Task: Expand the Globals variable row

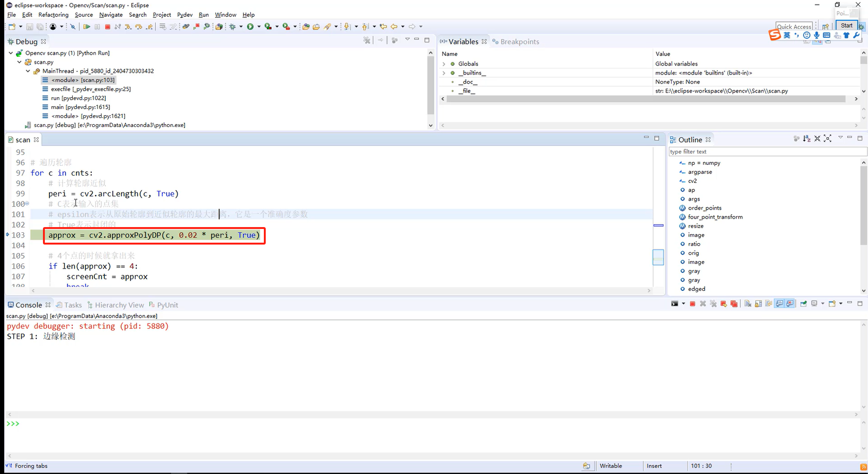Action: pos(444,64)
